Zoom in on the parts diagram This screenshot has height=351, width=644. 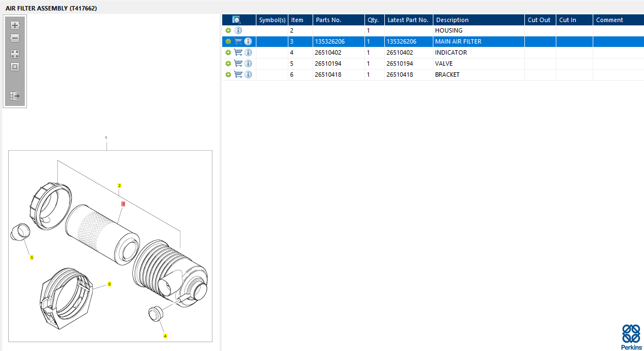[15, 25]
